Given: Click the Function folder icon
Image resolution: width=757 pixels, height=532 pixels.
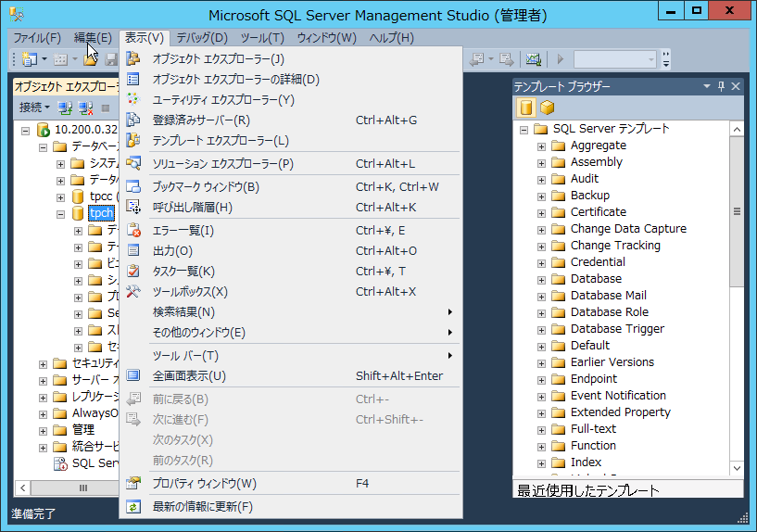Looking at the screenshot, I should [x=558, y=446].
